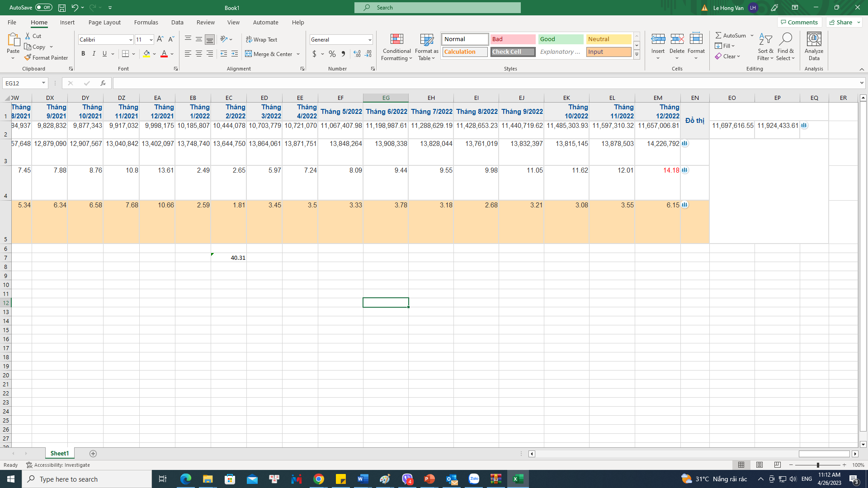Open the Formulas ribbon tab
This screenshot has height=488, width=868.
[x=146, y=22]
